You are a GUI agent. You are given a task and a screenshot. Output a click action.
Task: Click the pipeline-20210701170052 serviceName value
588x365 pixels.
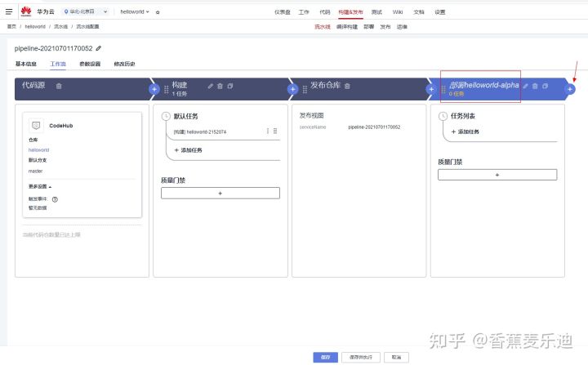tap(374, 127)
